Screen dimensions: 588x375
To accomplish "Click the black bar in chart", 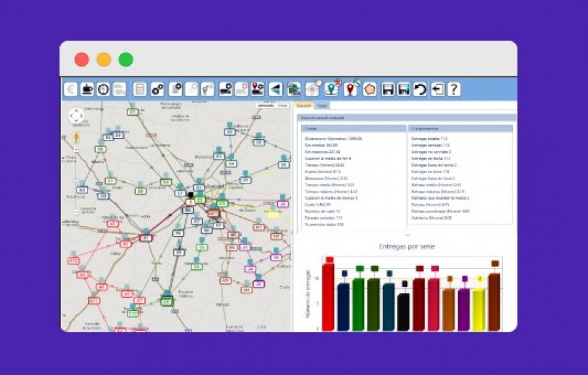I will (x=404, y=312).
